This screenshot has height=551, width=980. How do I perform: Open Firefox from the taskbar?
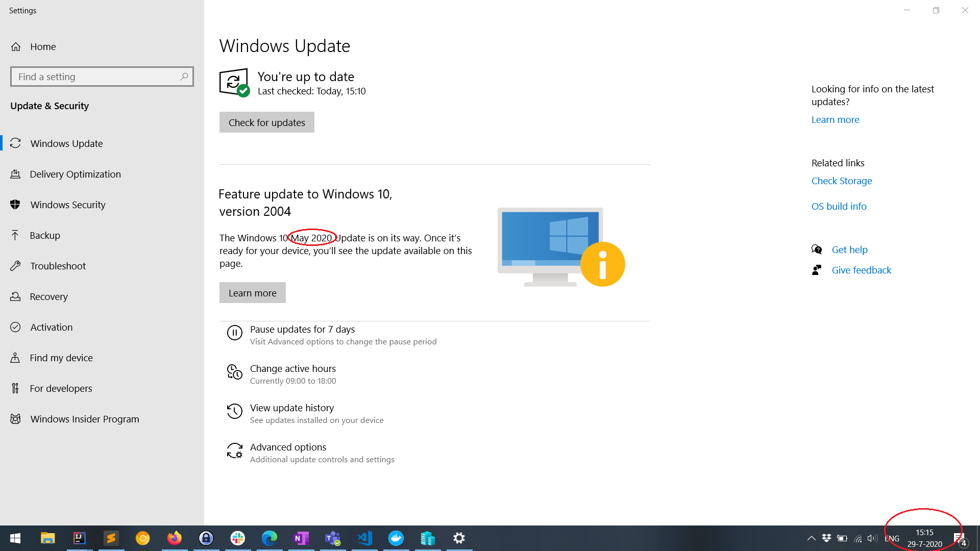pyautogui.click(x=174, y=538)
